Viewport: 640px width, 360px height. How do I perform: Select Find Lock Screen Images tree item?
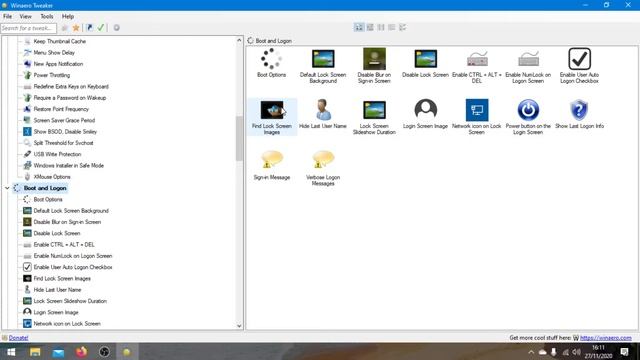pos(62,278)
